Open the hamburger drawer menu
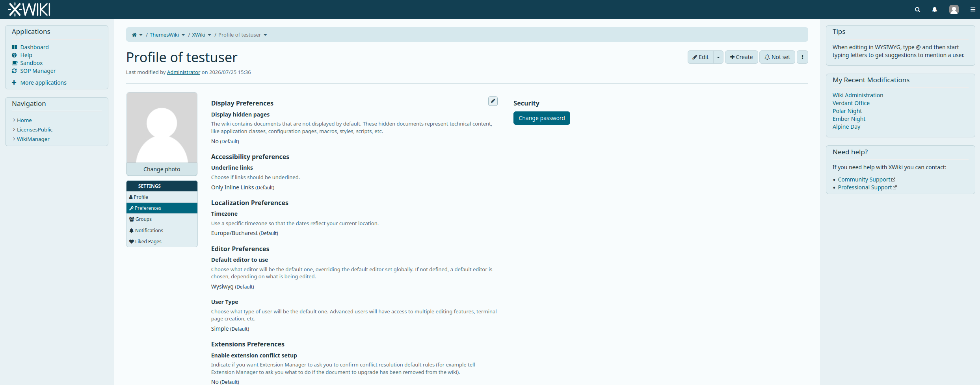 973,9
